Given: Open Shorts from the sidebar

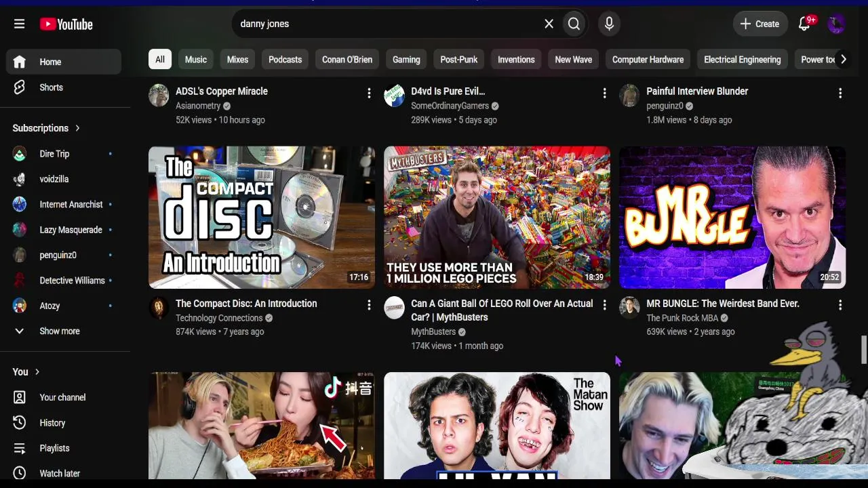Looking at the screenshot, I should tap(64, 87).
